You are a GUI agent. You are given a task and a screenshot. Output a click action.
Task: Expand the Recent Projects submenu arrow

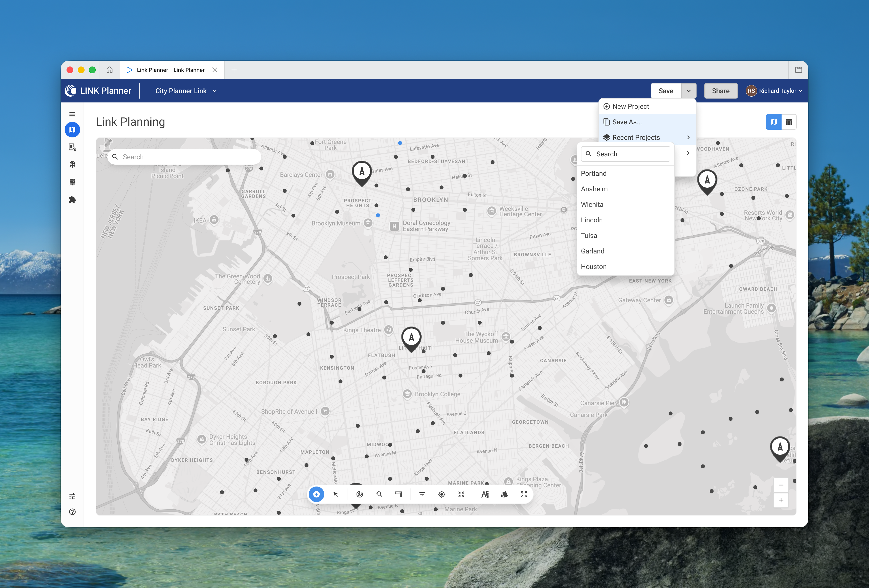tap(688, 138)
